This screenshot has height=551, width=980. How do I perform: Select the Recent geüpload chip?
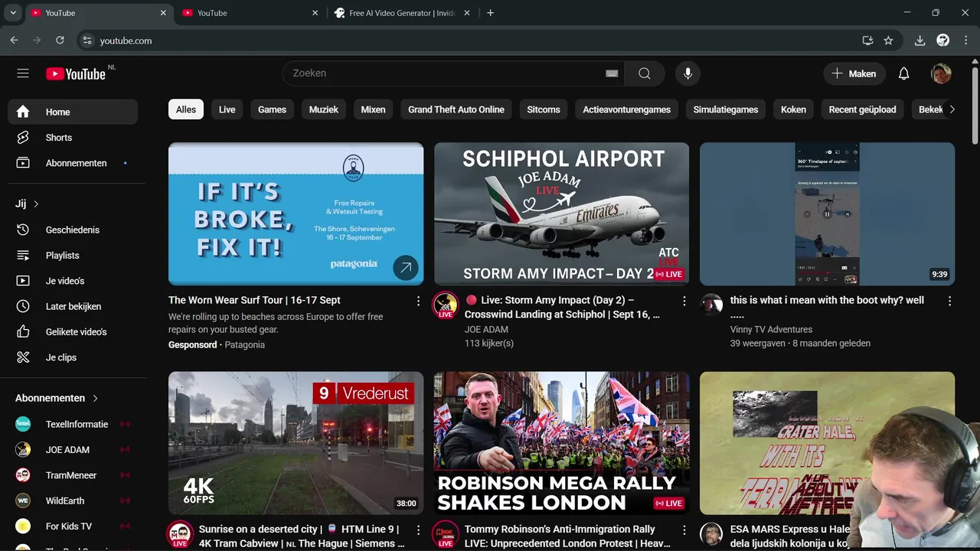click(862, 109)
